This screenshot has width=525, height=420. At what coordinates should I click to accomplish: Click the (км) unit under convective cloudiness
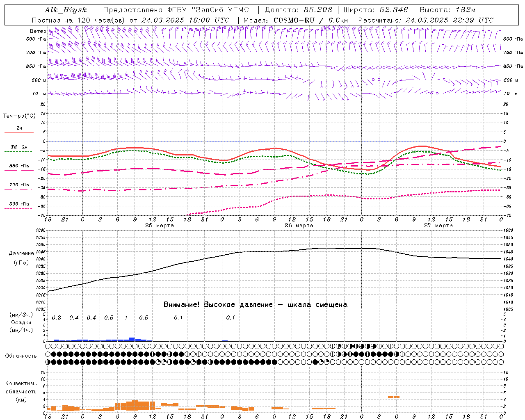tap(21, 399)
